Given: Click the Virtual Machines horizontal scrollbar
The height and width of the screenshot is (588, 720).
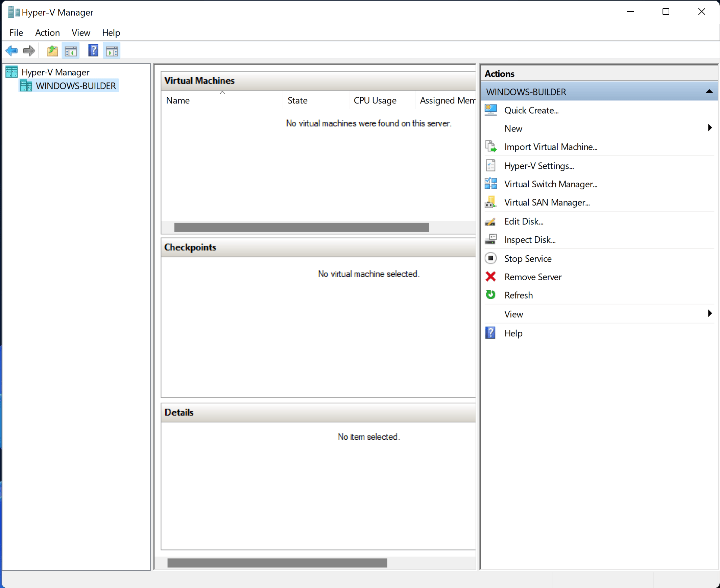Looking at the screenshot, I should pos(301,227).
